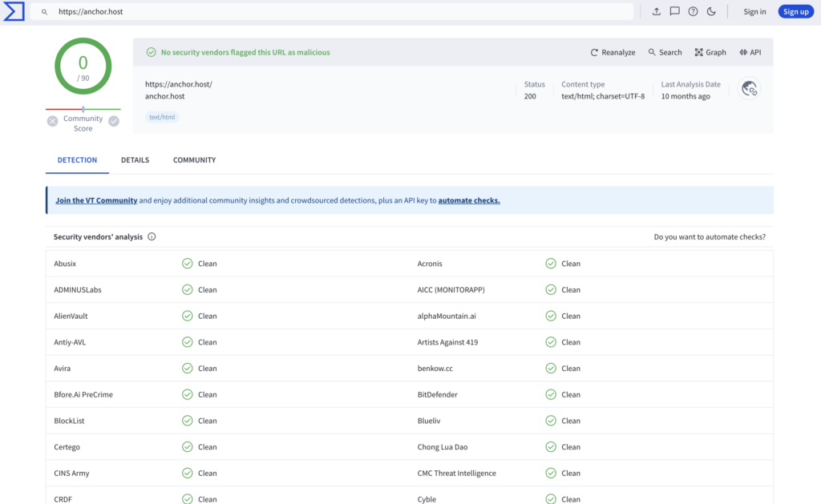Vote harmful with community score X icon

click(x=52, y=121)
